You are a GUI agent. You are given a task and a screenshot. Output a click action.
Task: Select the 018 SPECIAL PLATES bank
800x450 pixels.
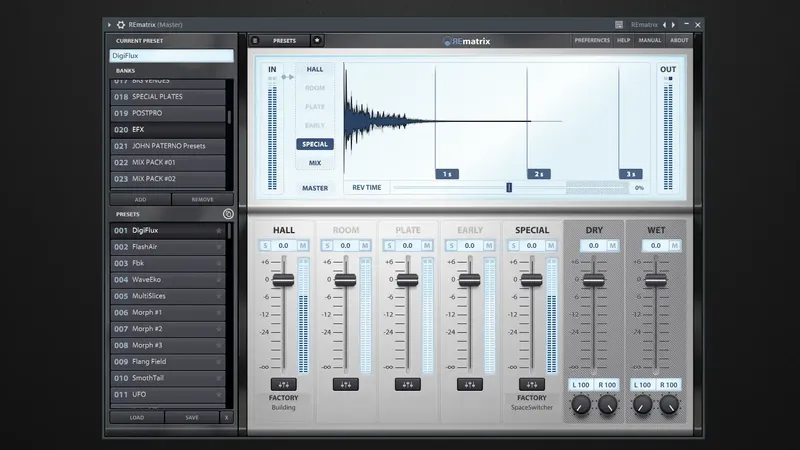coord(168,96)
